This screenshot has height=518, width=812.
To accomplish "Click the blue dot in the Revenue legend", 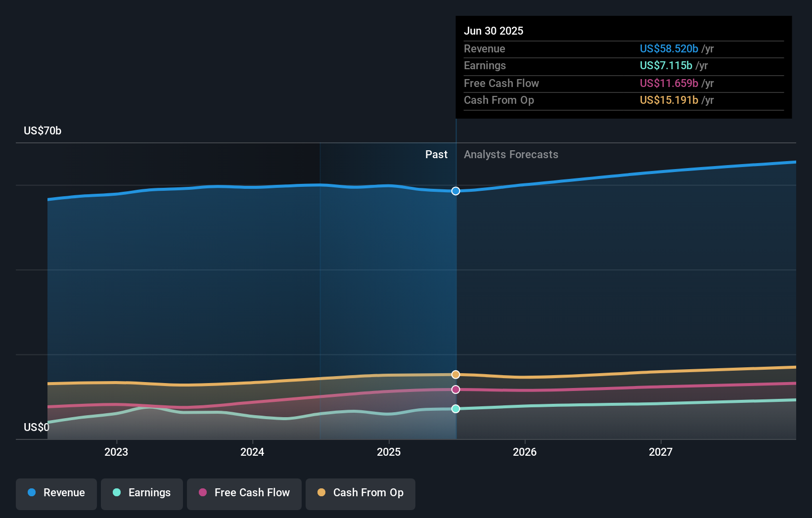I will click(32, 493).
